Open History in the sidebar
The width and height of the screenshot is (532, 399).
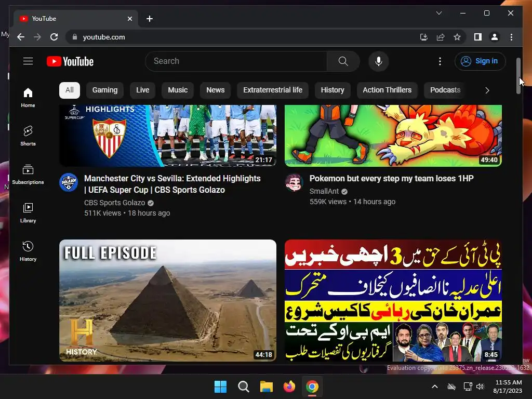coord(28,251)
